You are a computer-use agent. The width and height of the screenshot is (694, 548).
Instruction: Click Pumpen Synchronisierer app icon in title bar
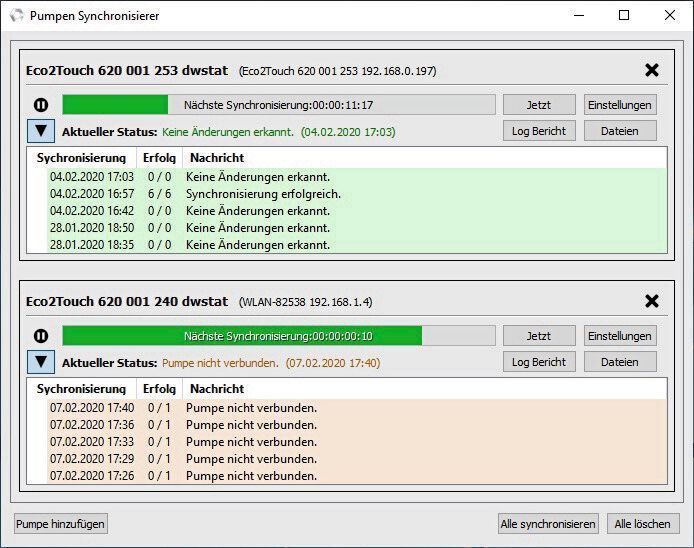click(x=16, y=15)
